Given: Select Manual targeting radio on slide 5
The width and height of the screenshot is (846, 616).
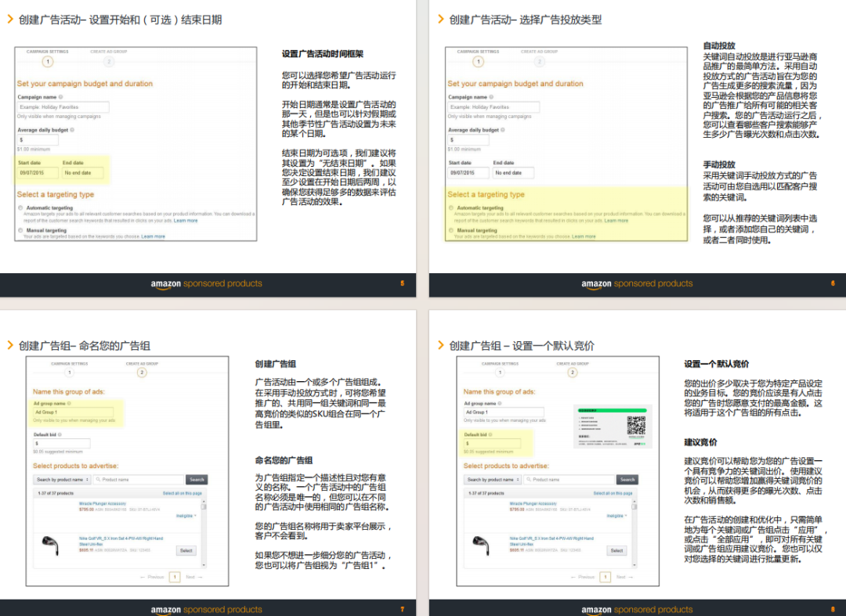Looking at the screenshot, I should pos(20,231).
